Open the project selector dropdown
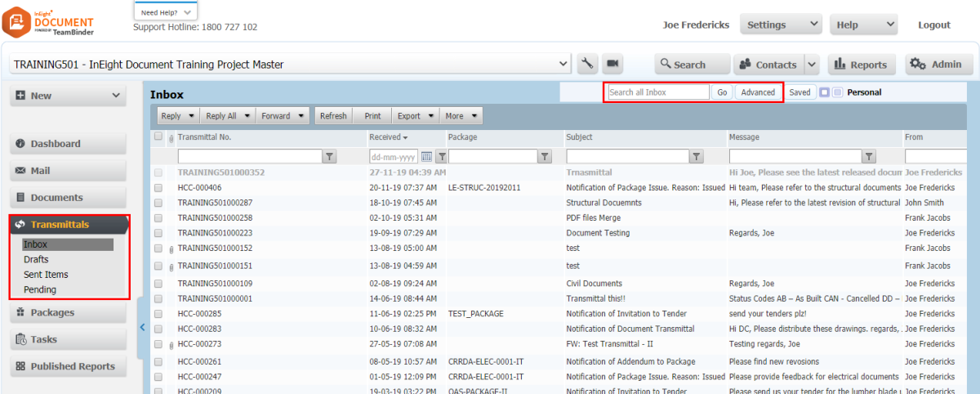980x394 pixels. pyautogui.click(x=563, y=64)
